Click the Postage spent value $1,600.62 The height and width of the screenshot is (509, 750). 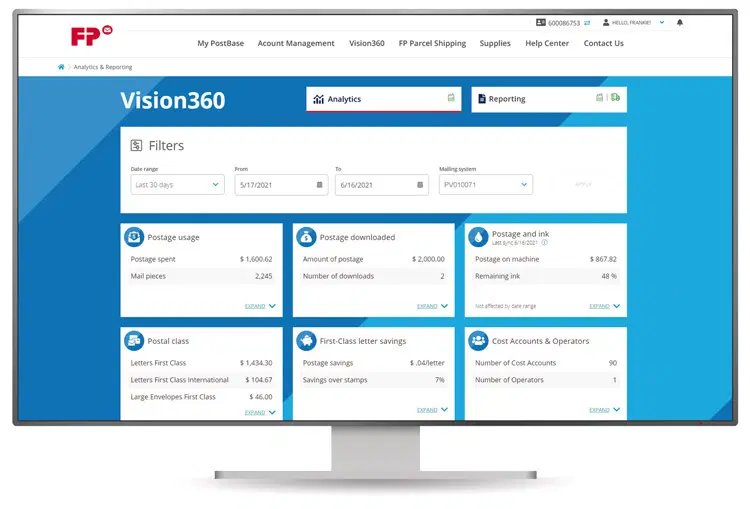click(x=256, y=259)
